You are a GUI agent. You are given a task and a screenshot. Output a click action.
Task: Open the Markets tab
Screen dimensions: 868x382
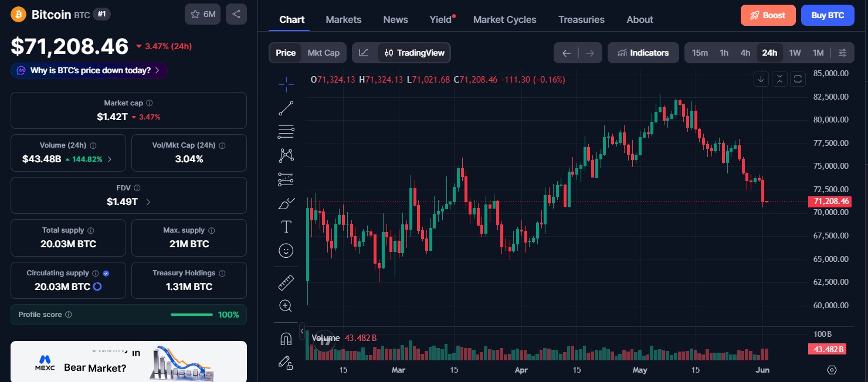tap(344, 19)
